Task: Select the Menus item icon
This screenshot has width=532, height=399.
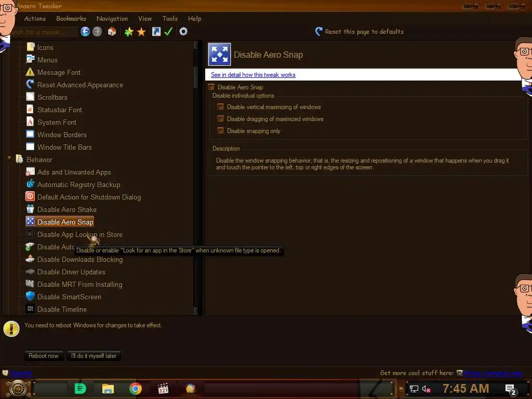Action: coord(31,59)
